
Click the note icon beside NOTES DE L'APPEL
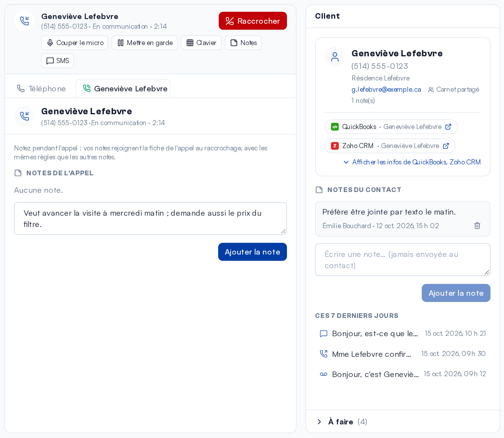click(x=18, y=173)
